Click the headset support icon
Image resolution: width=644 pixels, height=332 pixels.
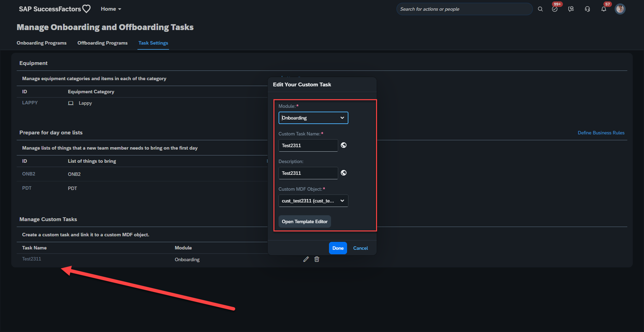(x=587, y=9)
